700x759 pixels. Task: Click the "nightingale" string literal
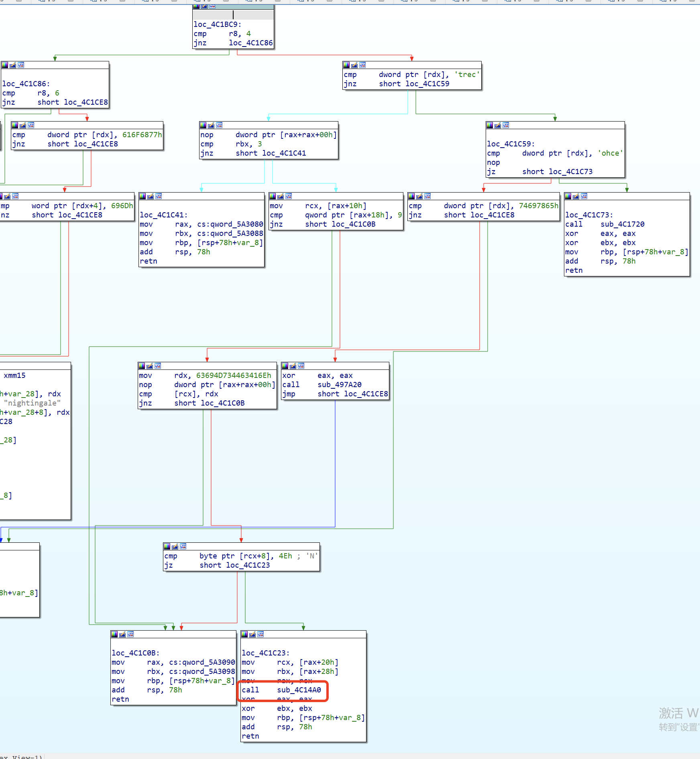pyautogui.click(x=32, y=403)
